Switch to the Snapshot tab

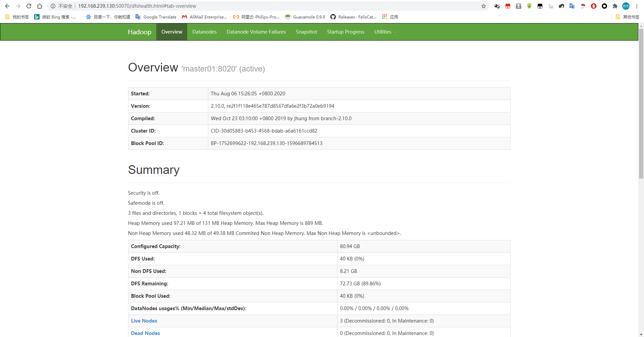(306, 32)
